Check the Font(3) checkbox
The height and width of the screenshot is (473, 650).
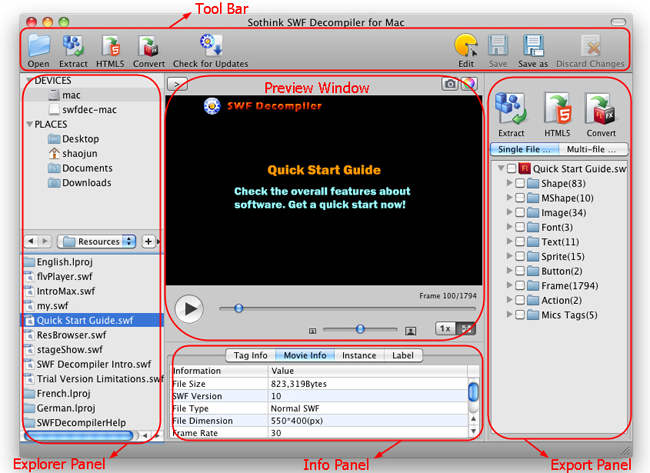[520, 227]
